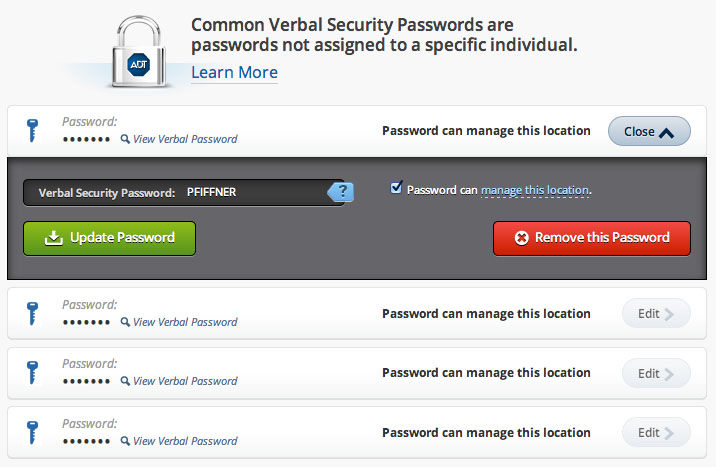Viewport: 716px width, 467px height.
Task: Expand the second password row with Edit
Action: [x=656, y=314]
